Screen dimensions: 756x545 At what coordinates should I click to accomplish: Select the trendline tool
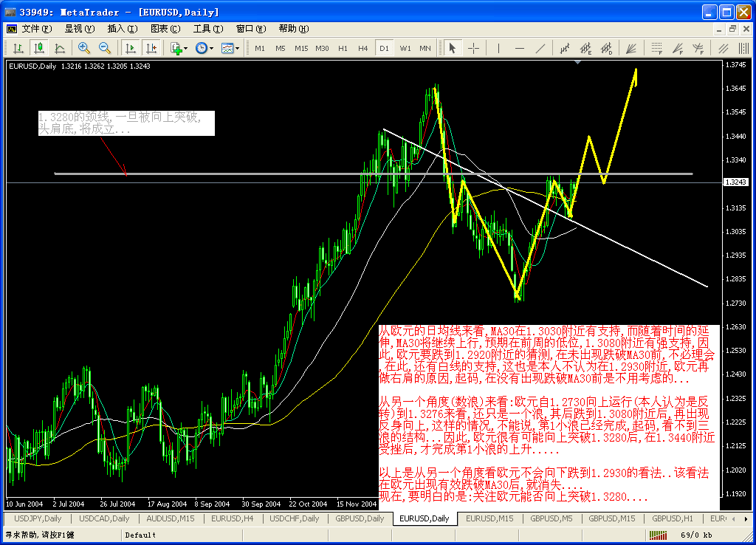540,48
